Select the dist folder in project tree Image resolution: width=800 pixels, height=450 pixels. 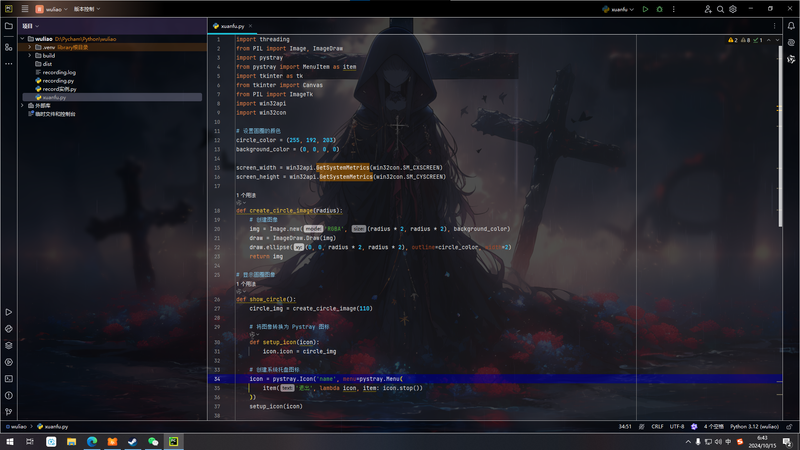click(x=43, y=64)
